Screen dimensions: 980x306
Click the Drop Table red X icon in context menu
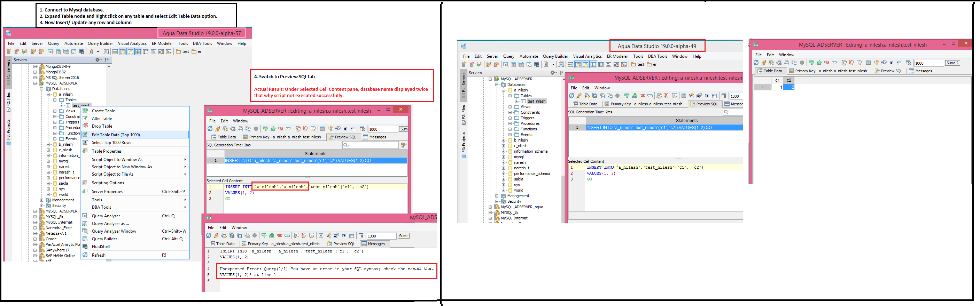(85, 126)
